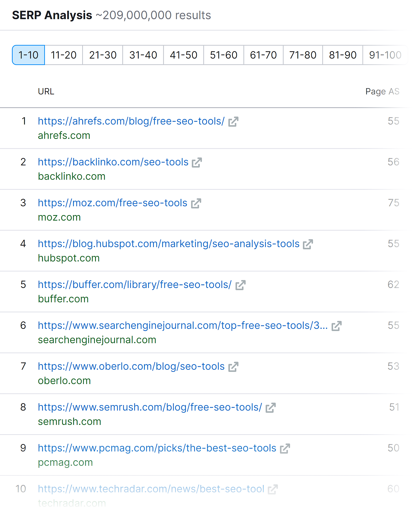Switch to the 91-100 results tab
420x515 pixels.
click(385, 55)
